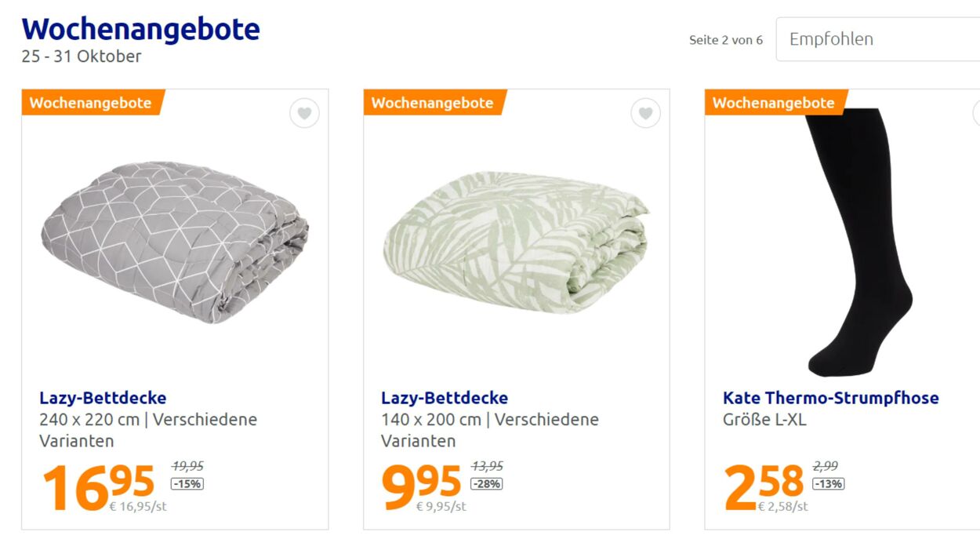Viewport: 980px width, 543px height.
Task: Toggle wishlist heart on green Lazy-Bettdecke
Action: (645, 114)
